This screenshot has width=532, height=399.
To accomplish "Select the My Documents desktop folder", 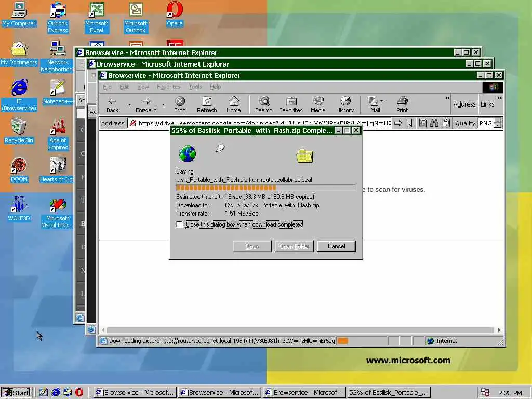I will [19, 54].
